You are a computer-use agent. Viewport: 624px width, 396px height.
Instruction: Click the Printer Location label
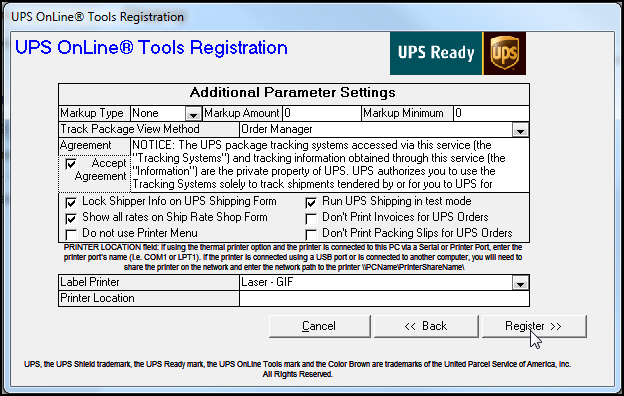tap(97, 298)
